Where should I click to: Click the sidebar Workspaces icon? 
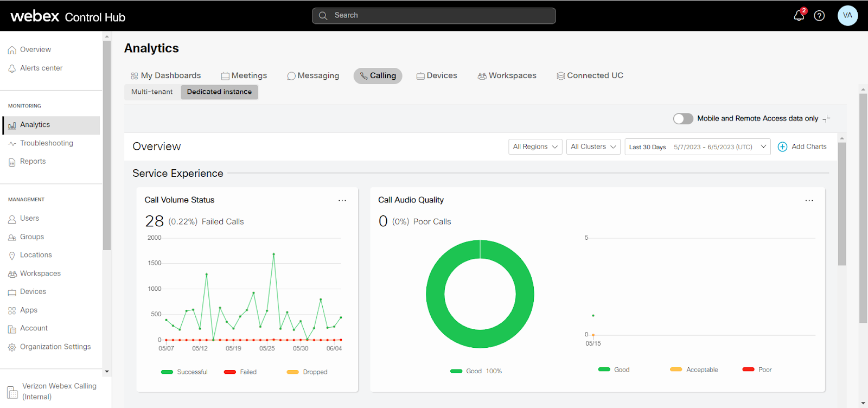click(12, 274)
